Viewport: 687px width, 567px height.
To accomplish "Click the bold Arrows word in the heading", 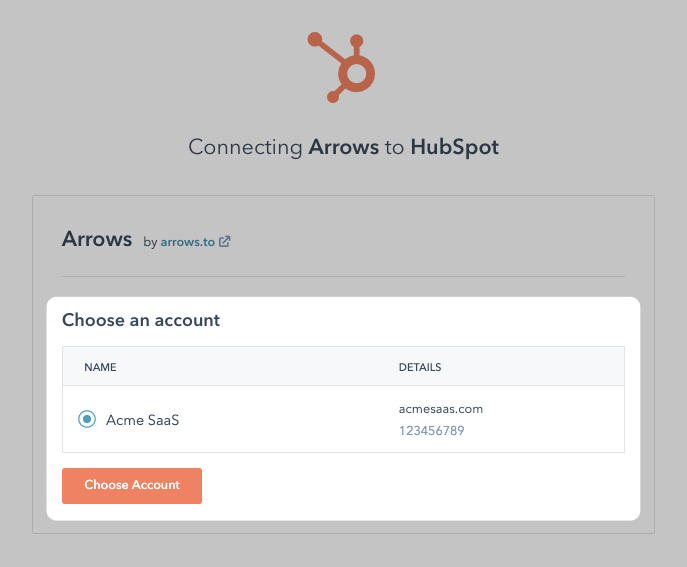I will 343,148.
